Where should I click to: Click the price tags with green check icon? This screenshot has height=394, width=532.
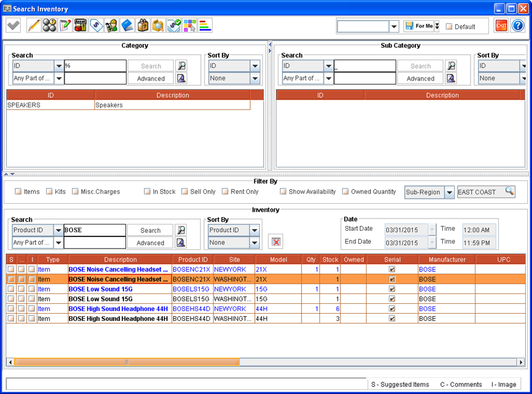coord(174,26)
